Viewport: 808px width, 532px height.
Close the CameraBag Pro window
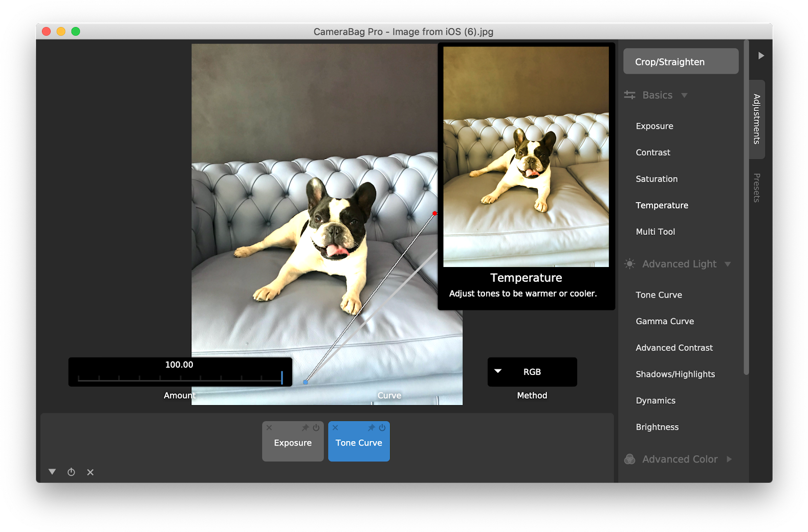coord(46,31)
